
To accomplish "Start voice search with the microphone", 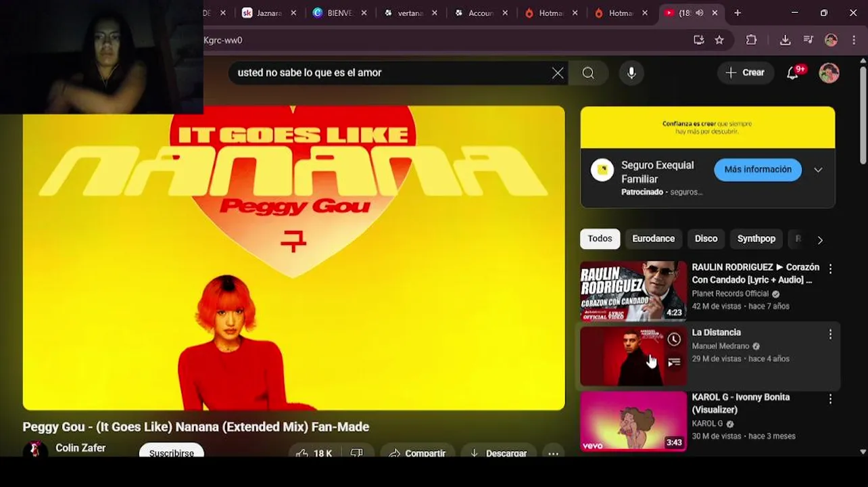I will pyautogui.click(x=631, y=73).
